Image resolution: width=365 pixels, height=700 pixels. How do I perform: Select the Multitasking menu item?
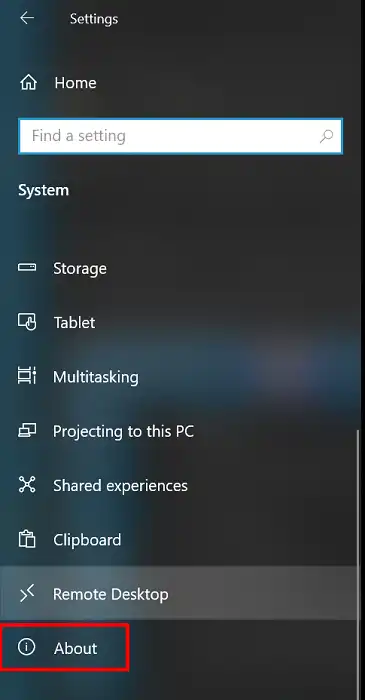tap(180, 376)
